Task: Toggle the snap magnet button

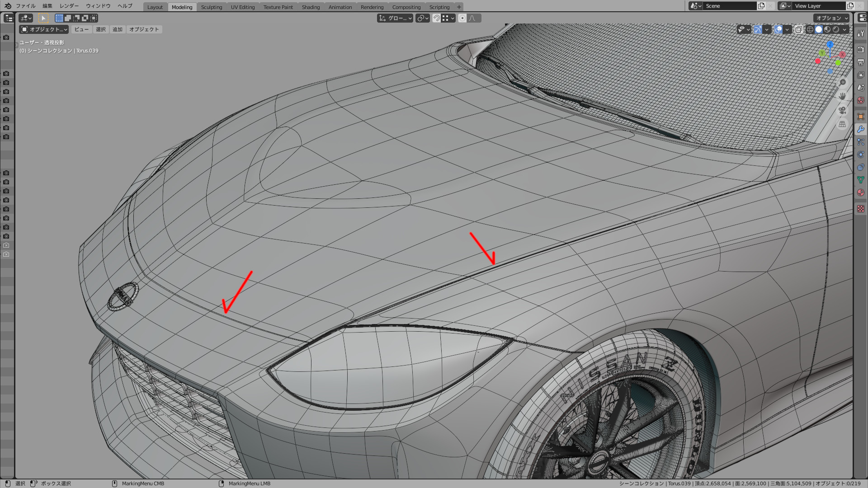Action: (436, 18)
